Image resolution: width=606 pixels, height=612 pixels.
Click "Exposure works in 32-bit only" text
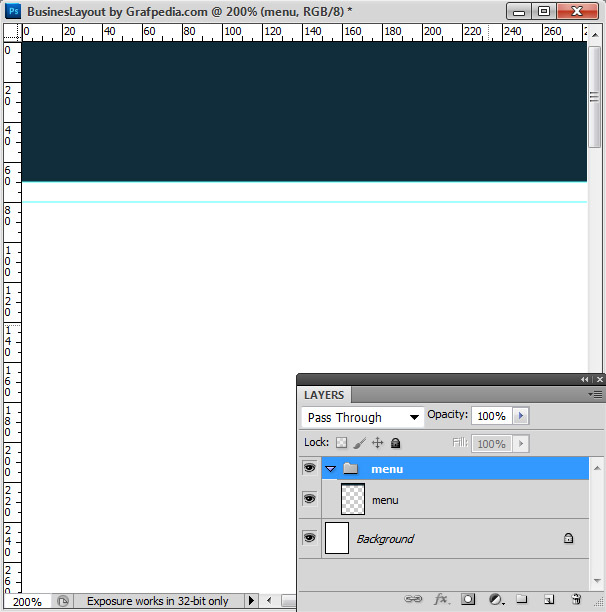158,601
